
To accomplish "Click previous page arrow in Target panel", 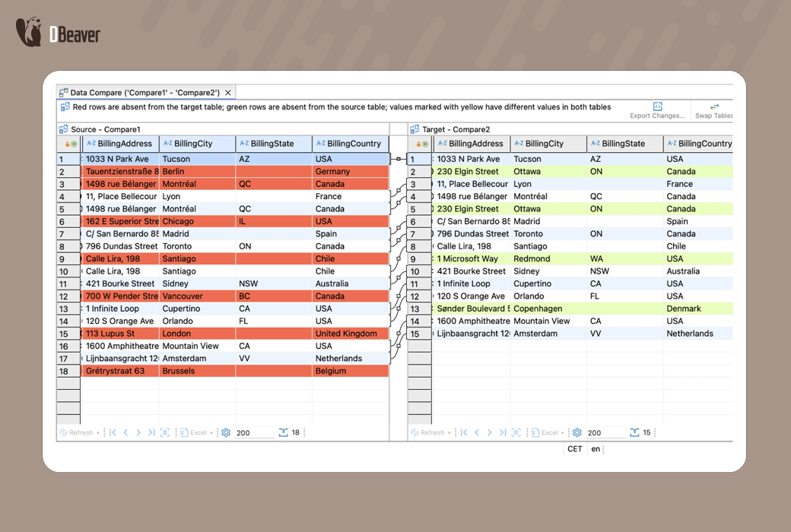I will (x=477, y=432).
